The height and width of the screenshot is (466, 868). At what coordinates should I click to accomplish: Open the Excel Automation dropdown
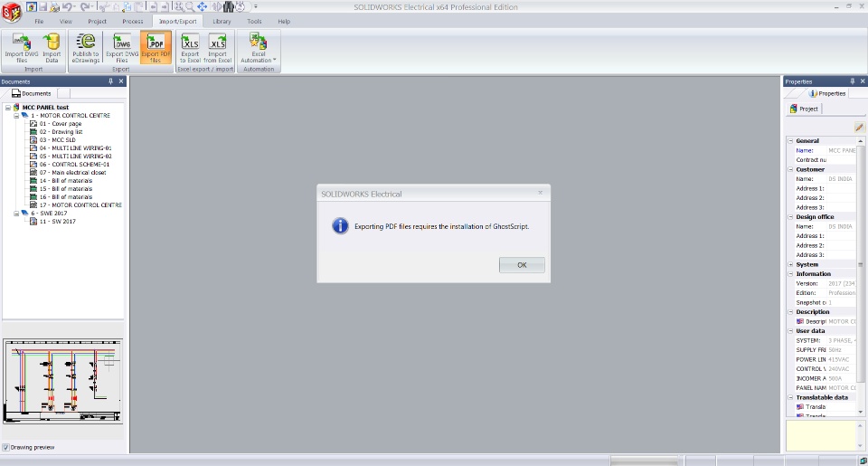tap(259, 49)
